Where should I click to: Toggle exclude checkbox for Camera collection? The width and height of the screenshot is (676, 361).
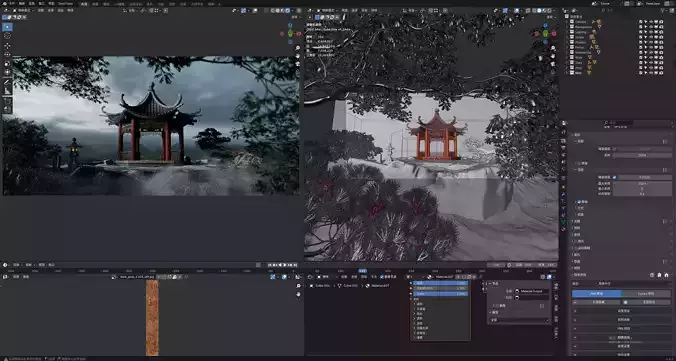641,22
